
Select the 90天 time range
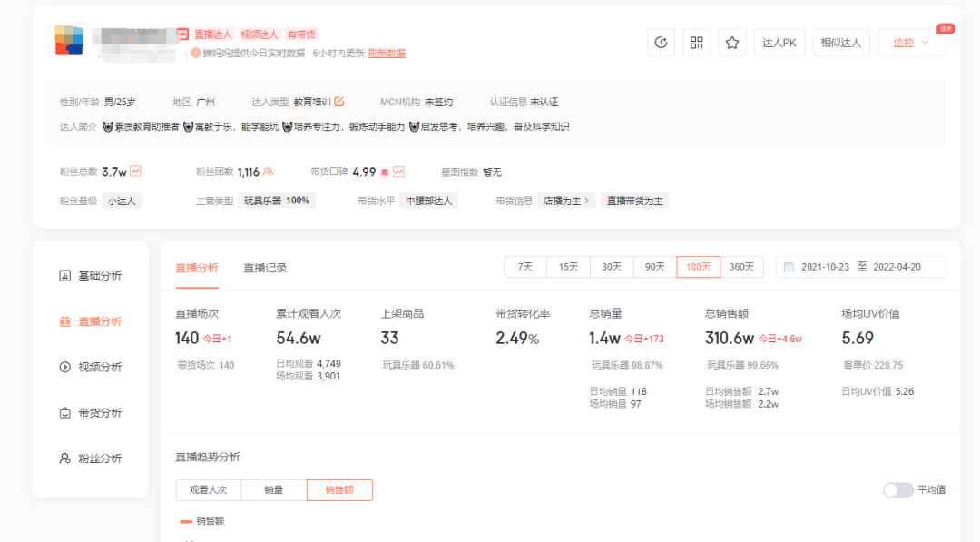coord(654,266)
